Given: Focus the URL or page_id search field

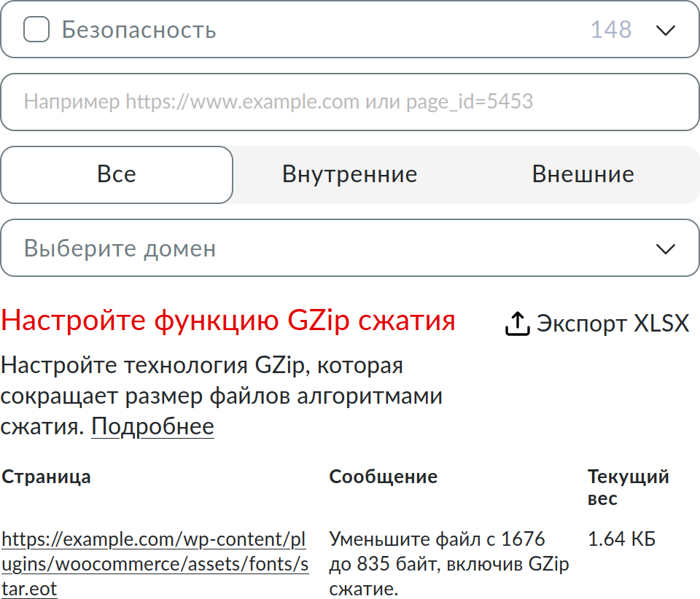Looking at the screenshot, I should coord(350,102).
